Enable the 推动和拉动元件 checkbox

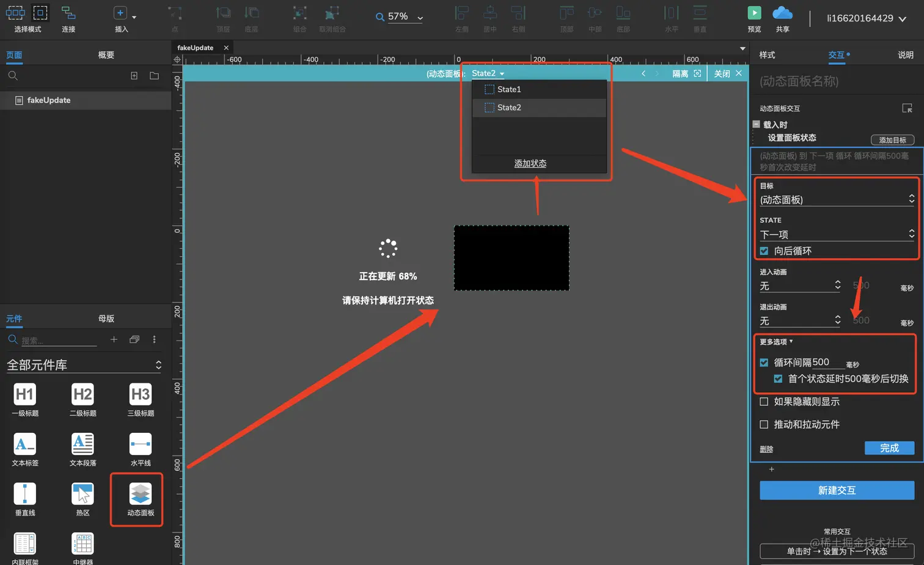pos(764,424)
